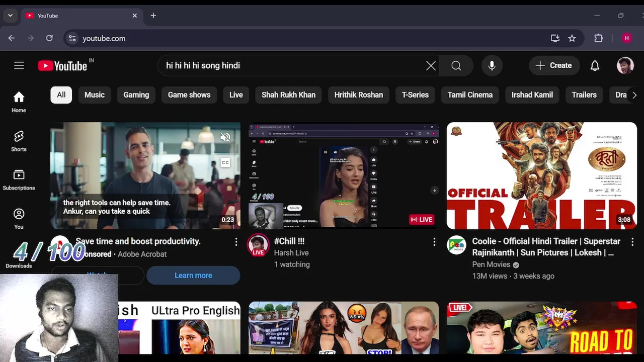The image size is (644, 362).
Task: Open Shorts in the sidebar
Action: pyautogui.click(x=19, y=141)
